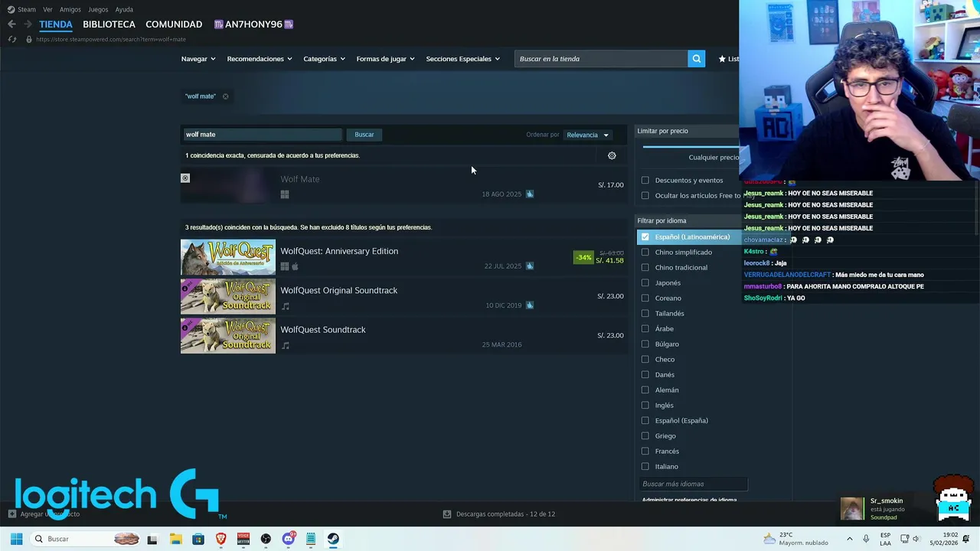This screenshot has width=980, height=551.
Task: Click the review icon beside 22 JUL 2025
Action: coord(530,266)
